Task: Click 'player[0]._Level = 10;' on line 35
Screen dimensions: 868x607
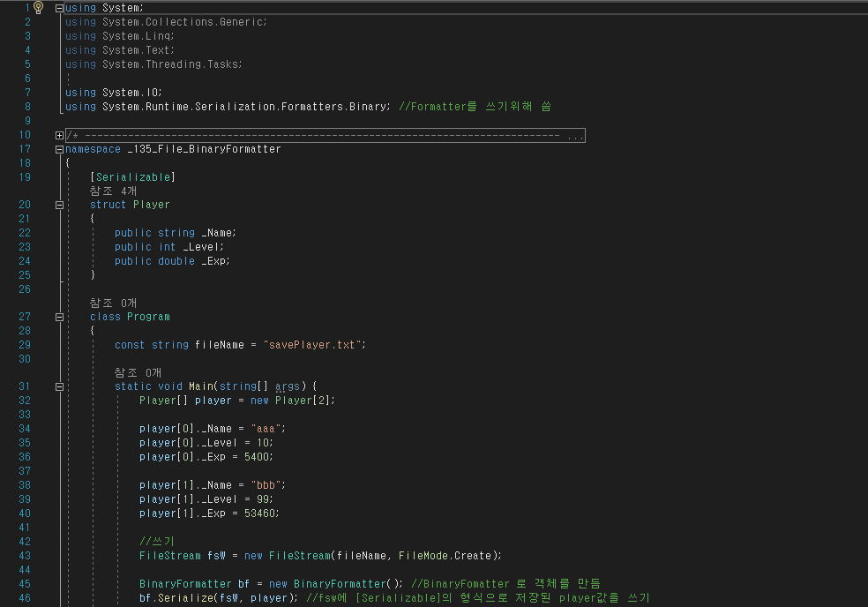Action: [x=206, y=443]
